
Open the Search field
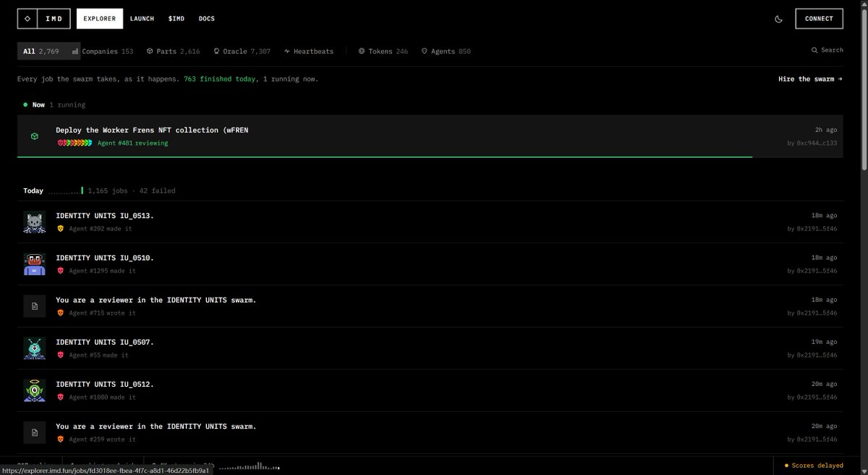pos(827,50)
